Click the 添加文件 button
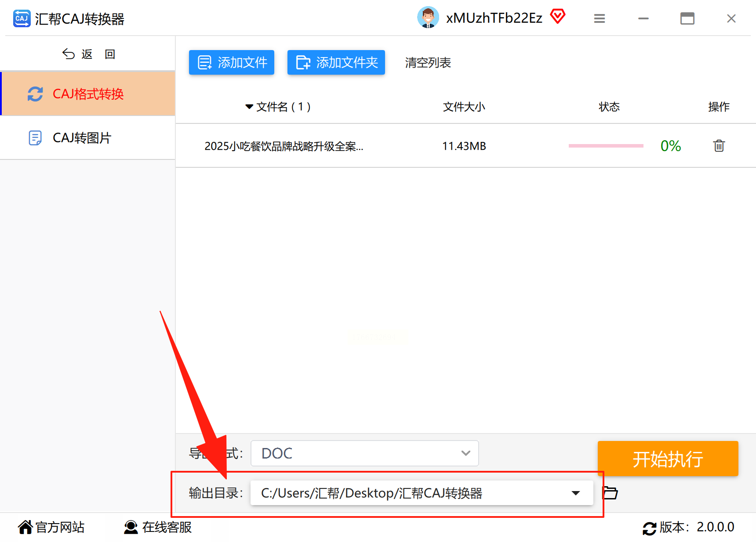Viewport: 756px width, 542px height. pyautogui.click(x=232, y=62)
